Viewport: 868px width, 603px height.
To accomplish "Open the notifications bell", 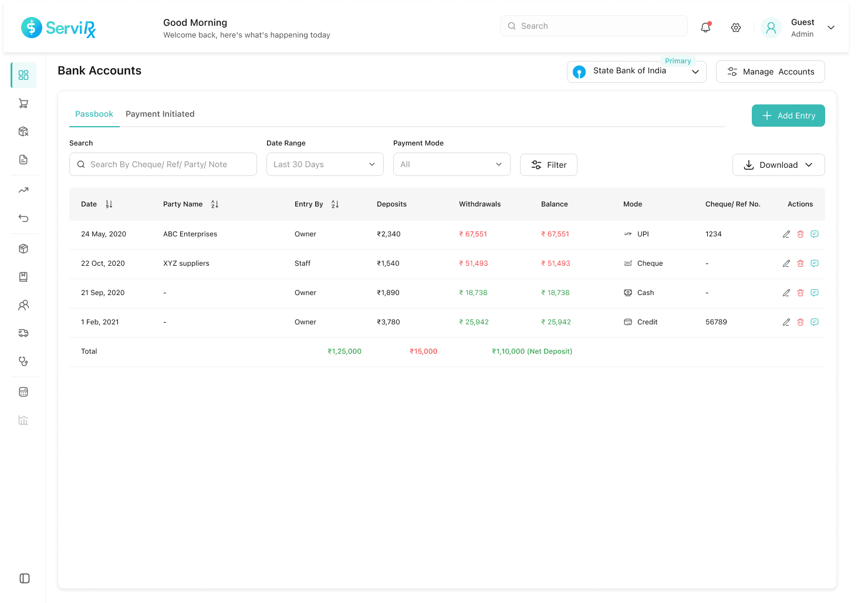I will tap(705, 27).
